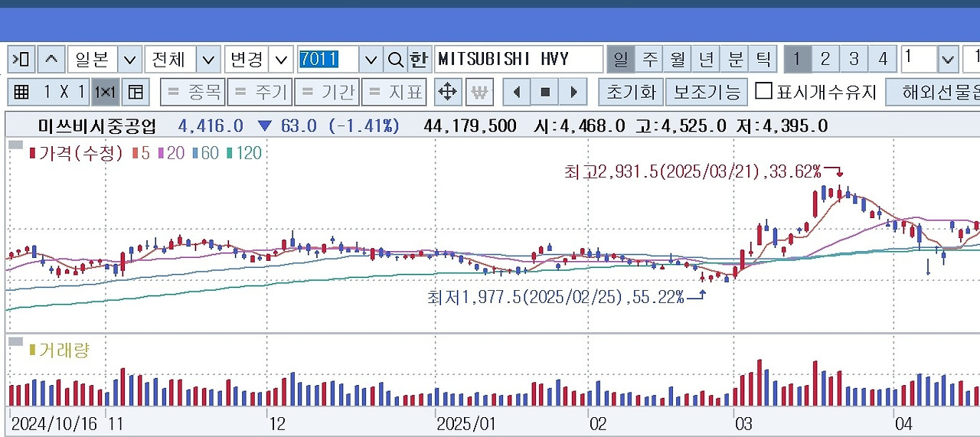This screenshot has width=980, height=437.
Task: Click the 보조기능 auxiliary functions button
Action: pyautogui.click(x=706, y=93)
